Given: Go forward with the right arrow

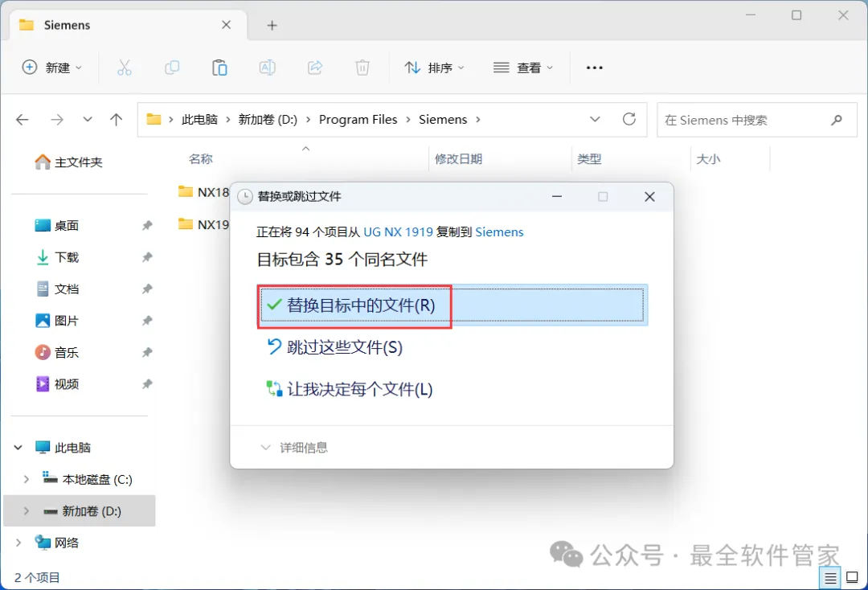Looking at the screenshot, I should [57, 120].
